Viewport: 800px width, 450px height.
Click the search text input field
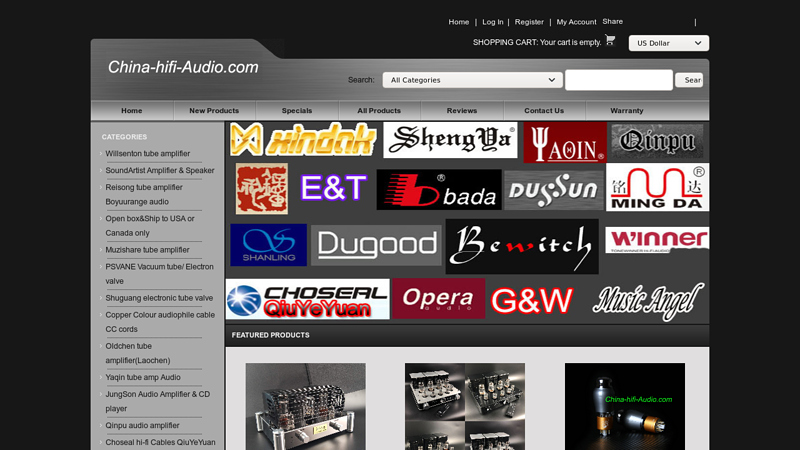pyautogui.click(x=619, y=80)
